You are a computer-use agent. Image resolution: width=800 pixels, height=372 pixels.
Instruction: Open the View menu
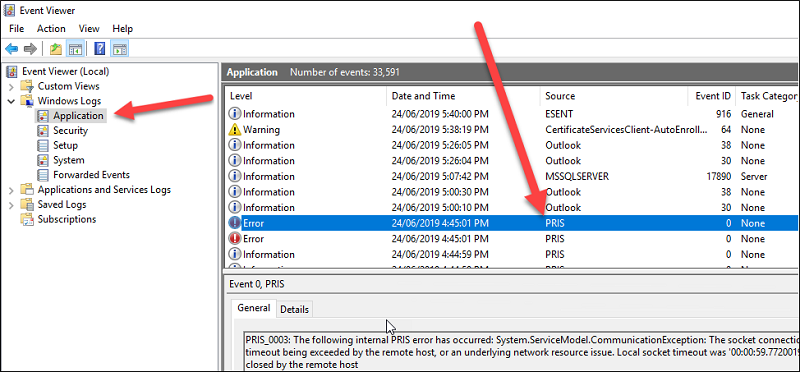click(89, 29)
